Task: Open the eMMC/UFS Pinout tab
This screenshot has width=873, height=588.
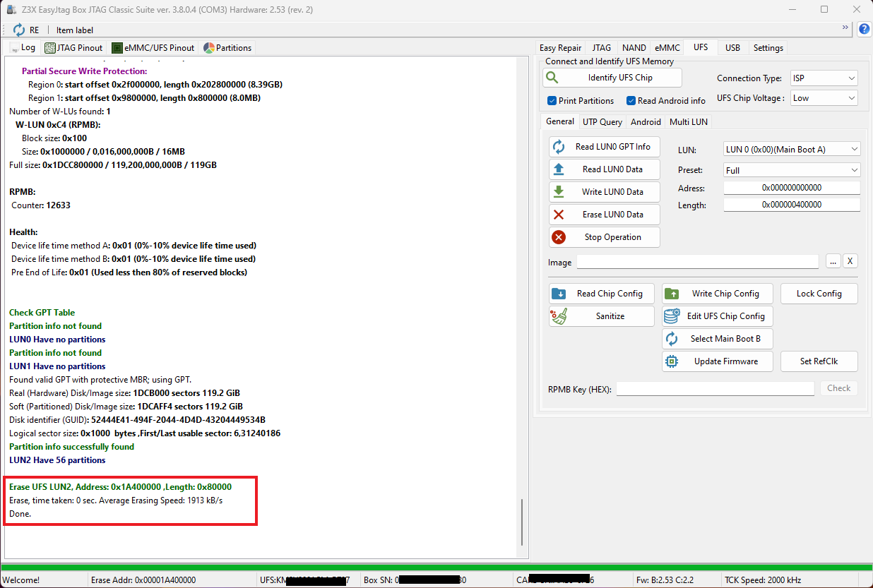Action: 153,47
